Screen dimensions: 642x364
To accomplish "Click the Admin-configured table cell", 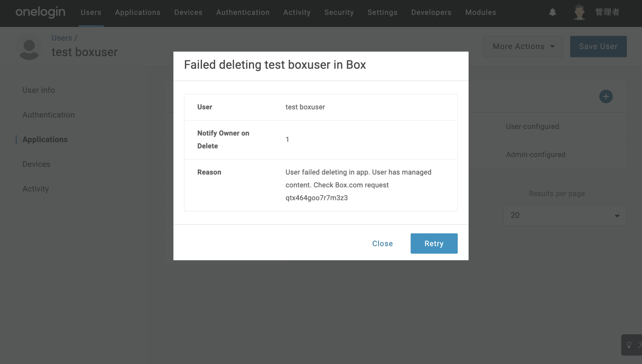I will (535, 155).
